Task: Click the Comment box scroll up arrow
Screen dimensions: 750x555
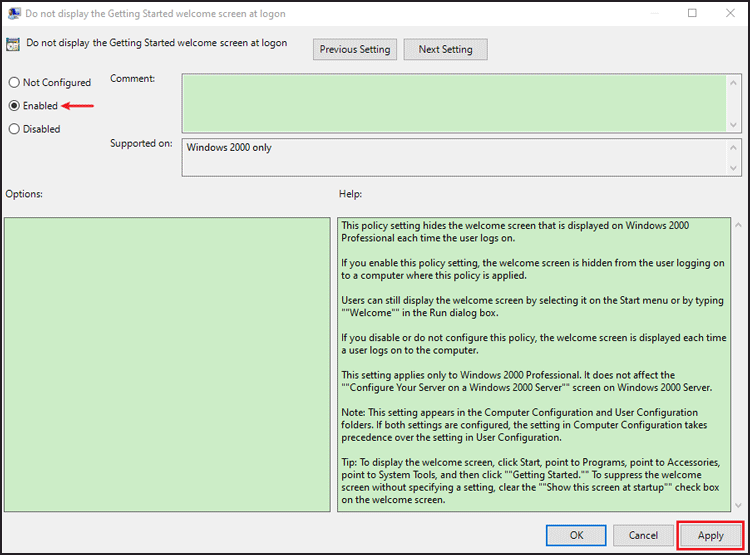Action: [x=733, y=83]
